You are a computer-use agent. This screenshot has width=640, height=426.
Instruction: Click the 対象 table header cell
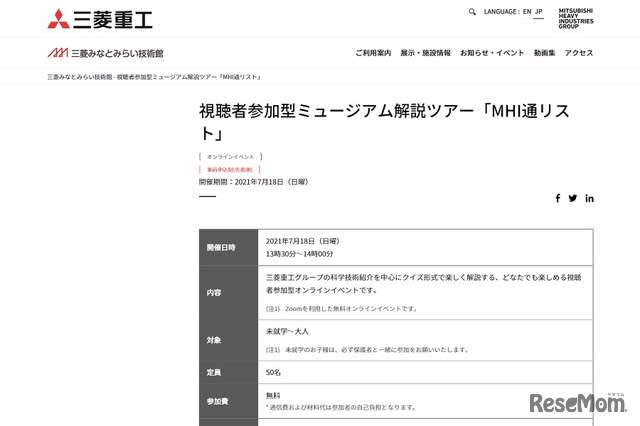pos(229,340)
